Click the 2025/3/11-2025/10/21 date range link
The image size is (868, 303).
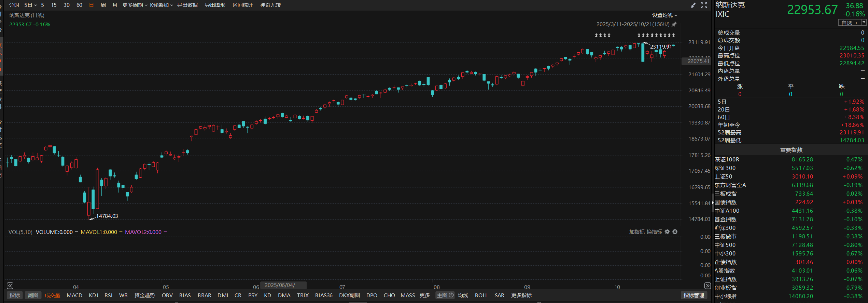[x=633, y=24]
